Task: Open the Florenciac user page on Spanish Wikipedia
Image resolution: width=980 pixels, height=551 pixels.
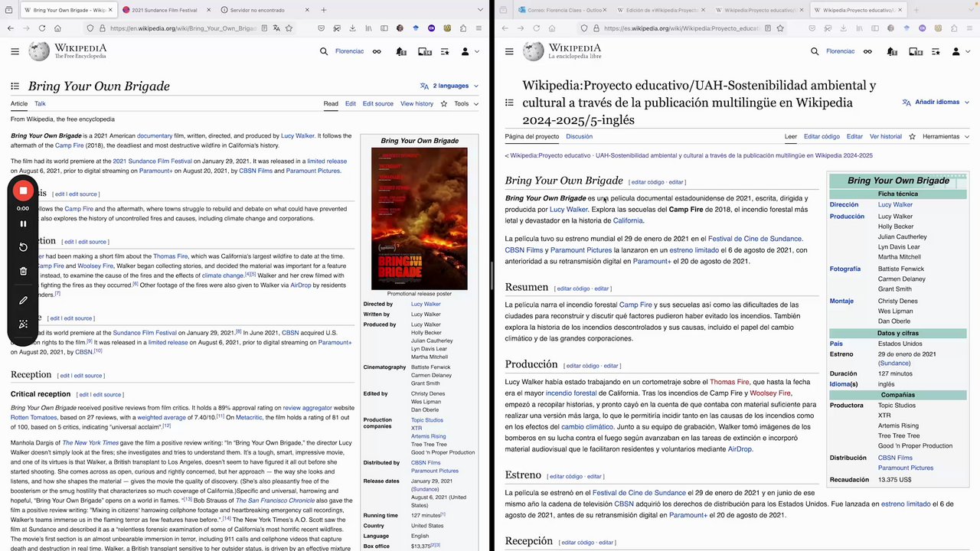Action: pos(840,51)
